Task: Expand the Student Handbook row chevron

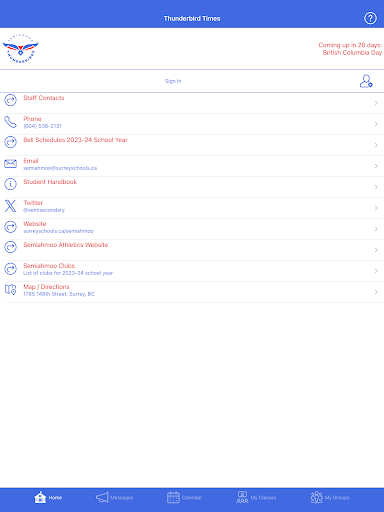Action: pyautogui.click(x=376, y=187)
